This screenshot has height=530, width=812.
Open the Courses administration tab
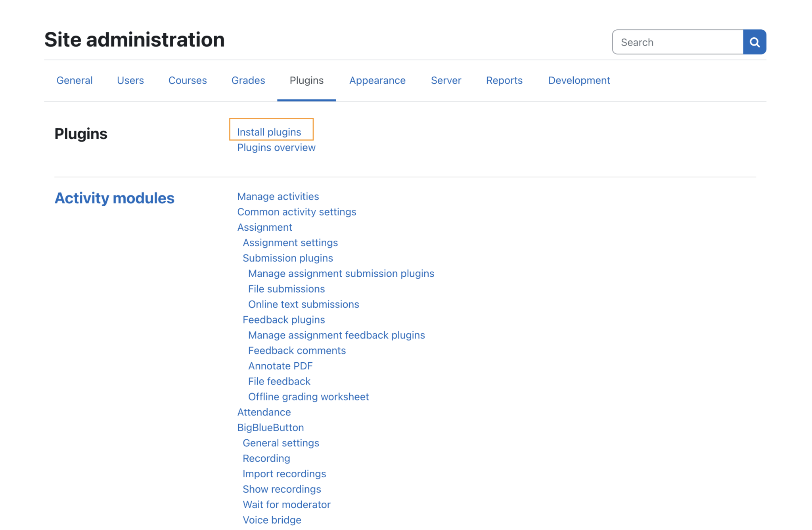tap(188, 80)
